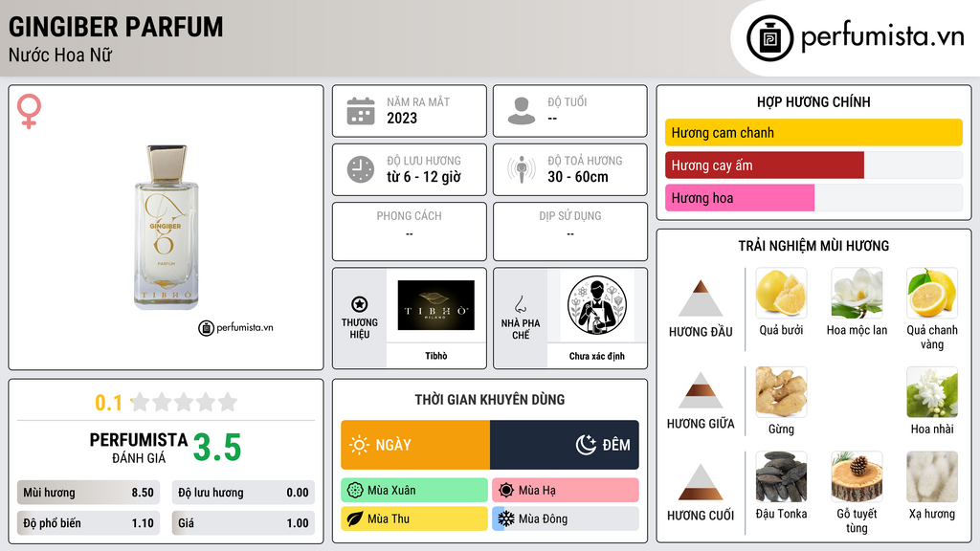Click the Thời gian khuyên dùng heading
This screenshot has width=980, height=551.
point(490,399)
